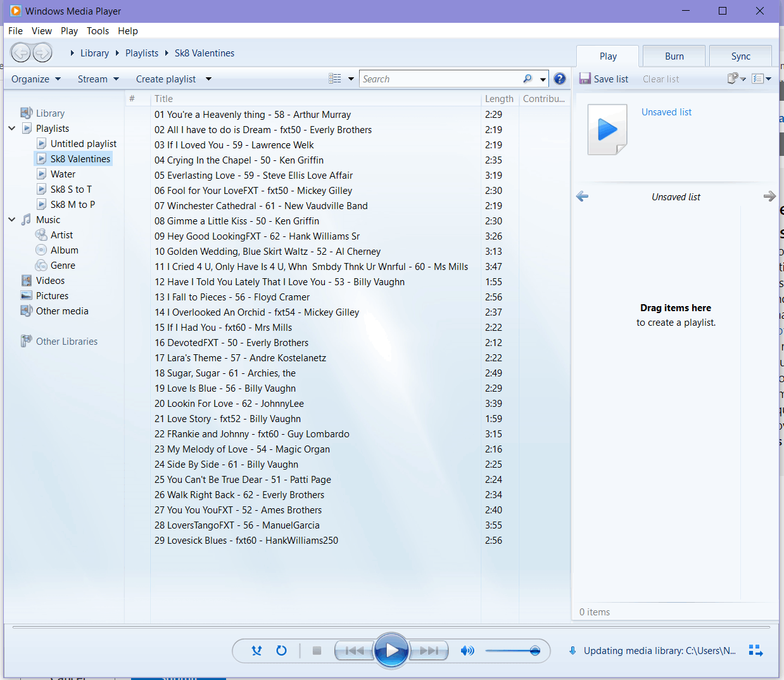Screen dimensions: 784x680
Task: Open Other Libraries in navigation pane
Action: tap(66, 341)
